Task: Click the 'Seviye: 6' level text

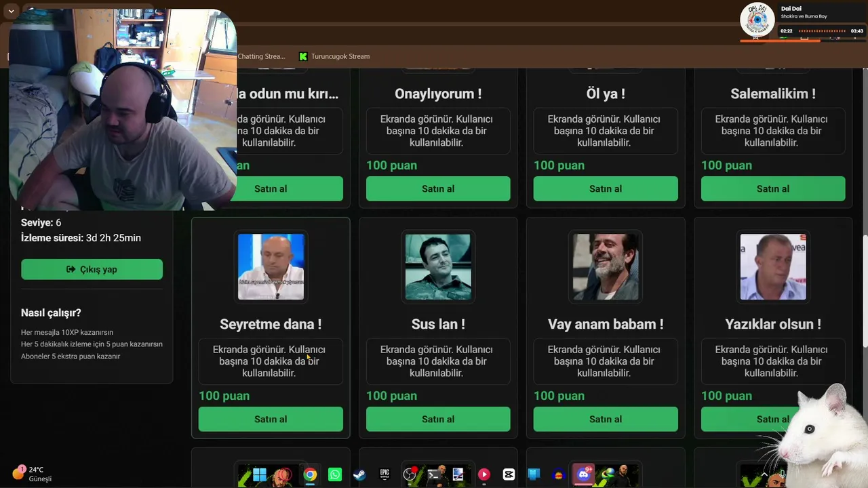Action: [x=41, y=222]
